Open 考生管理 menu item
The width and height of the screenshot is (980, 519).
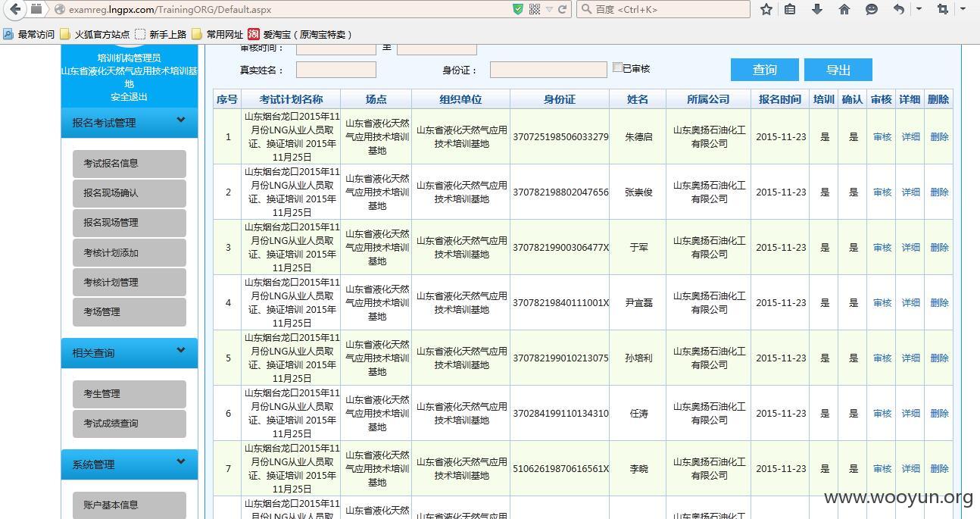point(130,394)
